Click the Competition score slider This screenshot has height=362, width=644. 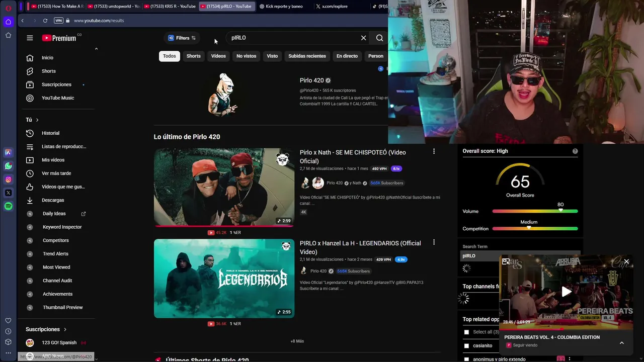[x=535, y=229]
